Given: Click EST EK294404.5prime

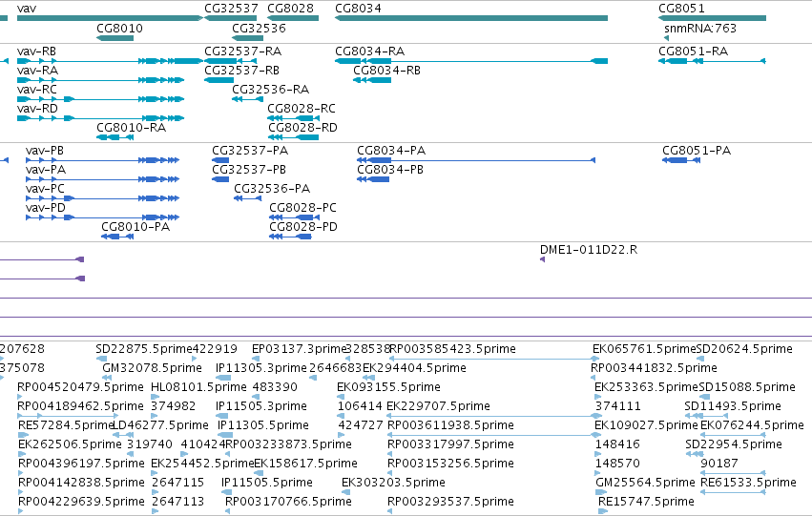Looking at the screenshot, I should click(x=415, y=368).
